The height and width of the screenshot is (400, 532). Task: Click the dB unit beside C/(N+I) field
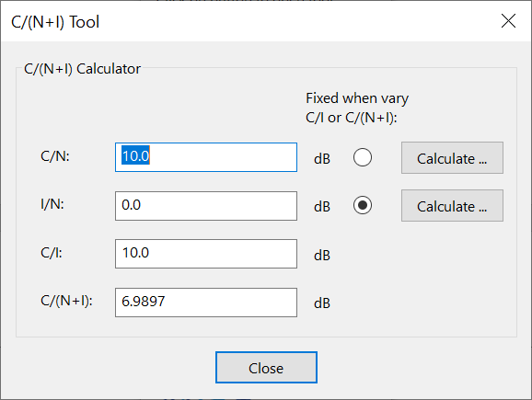322,303
